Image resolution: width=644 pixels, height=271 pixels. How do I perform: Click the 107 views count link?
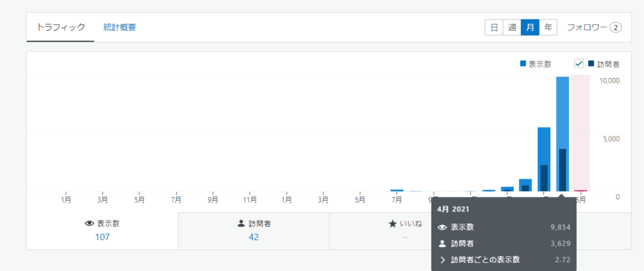coord(102,237)
